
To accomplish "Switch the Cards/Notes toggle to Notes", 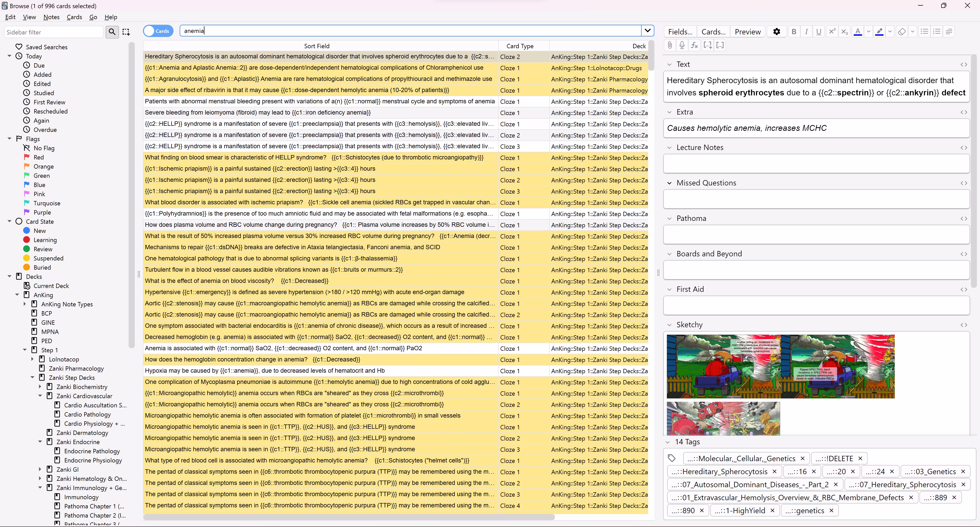I will pos(158,31).
